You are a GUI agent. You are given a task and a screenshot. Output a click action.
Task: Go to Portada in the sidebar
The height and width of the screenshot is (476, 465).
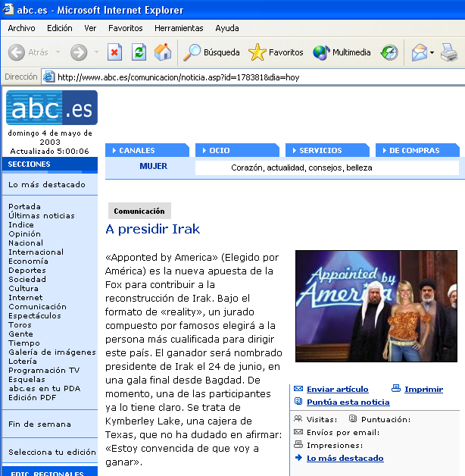[x=24, y=206]
